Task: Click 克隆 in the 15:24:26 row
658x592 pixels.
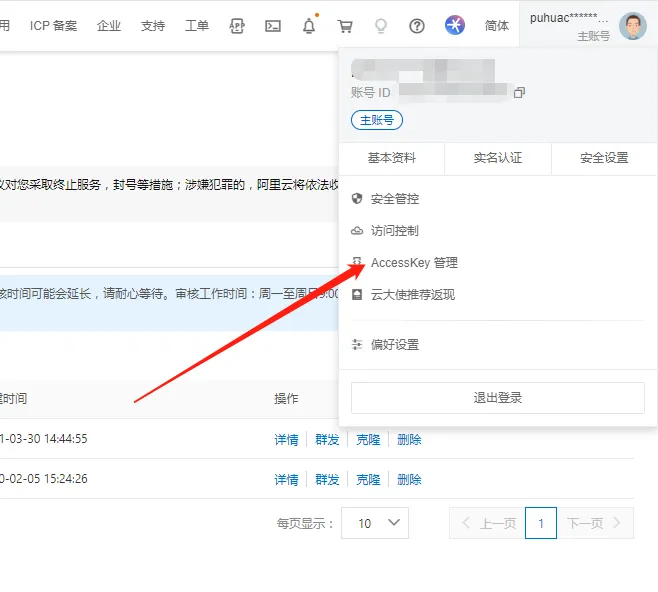Action: 368,479
